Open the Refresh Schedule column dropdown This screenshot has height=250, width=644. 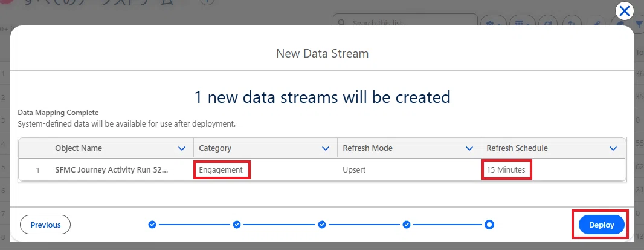click(x=613, y=148)
